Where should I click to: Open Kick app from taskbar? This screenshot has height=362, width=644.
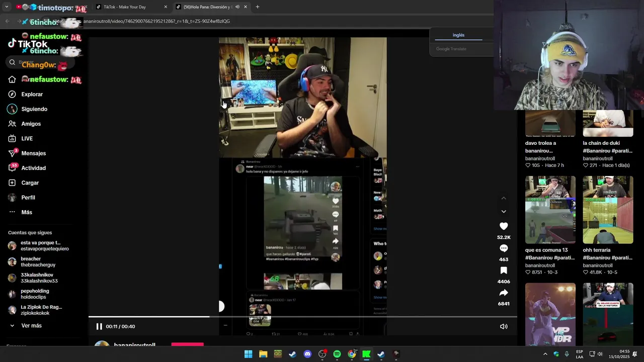[366, 354]
